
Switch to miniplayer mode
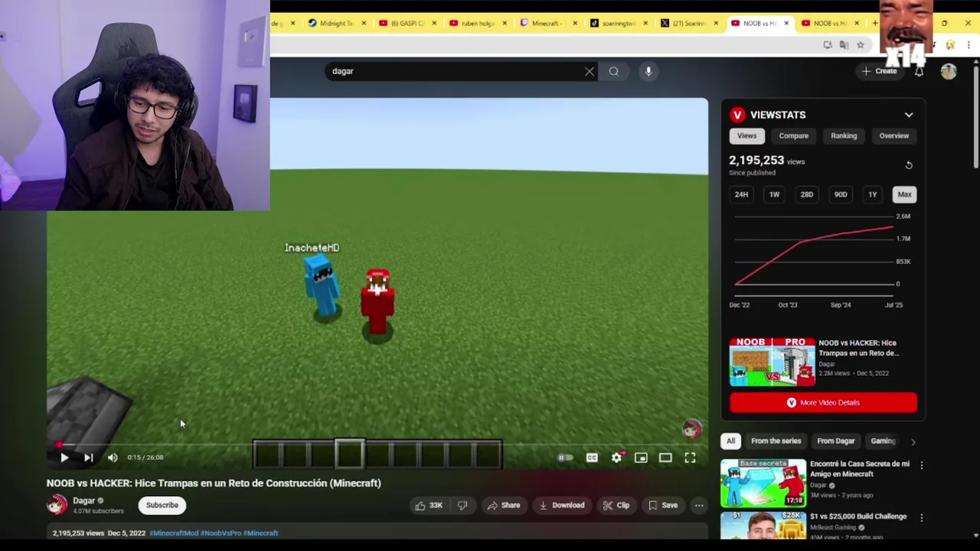coord(641,458)
